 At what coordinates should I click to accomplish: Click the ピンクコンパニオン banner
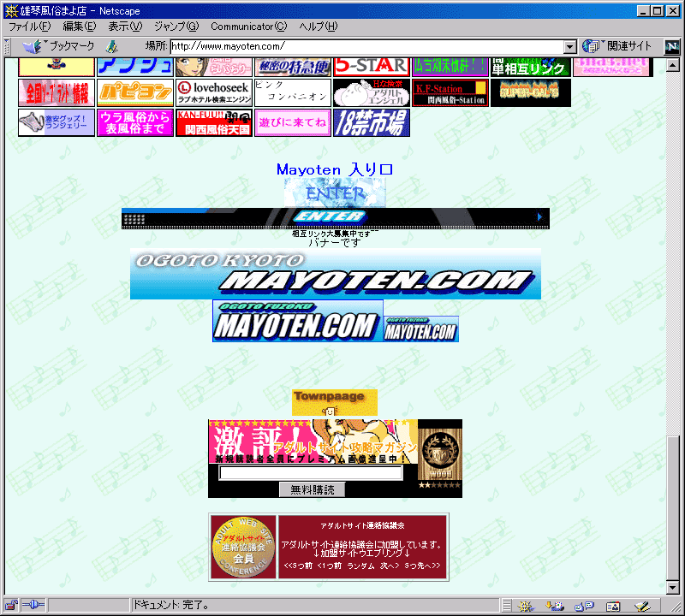click(293, 92)
